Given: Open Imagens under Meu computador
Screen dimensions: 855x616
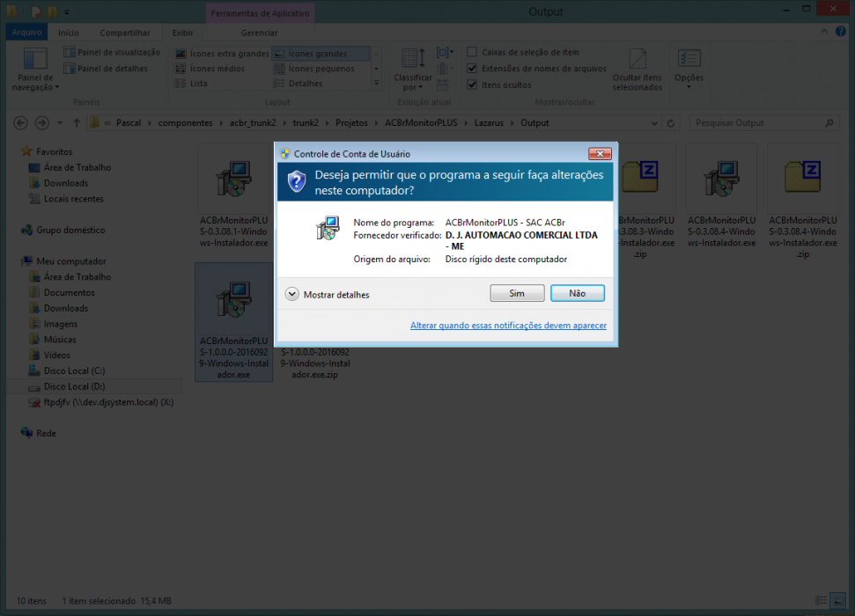Looking at the screenshot, I should [x=61, y=324].
